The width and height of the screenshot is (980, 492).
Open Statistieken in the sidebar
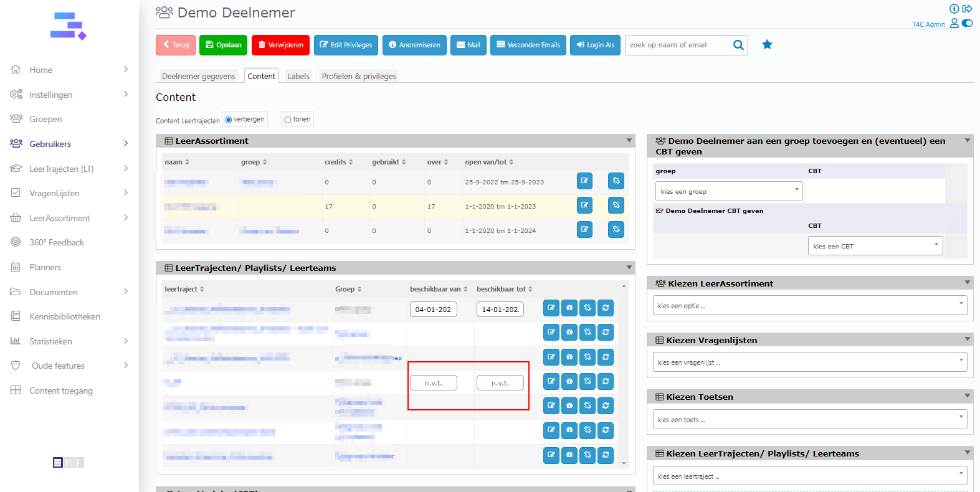coord(50,341)
